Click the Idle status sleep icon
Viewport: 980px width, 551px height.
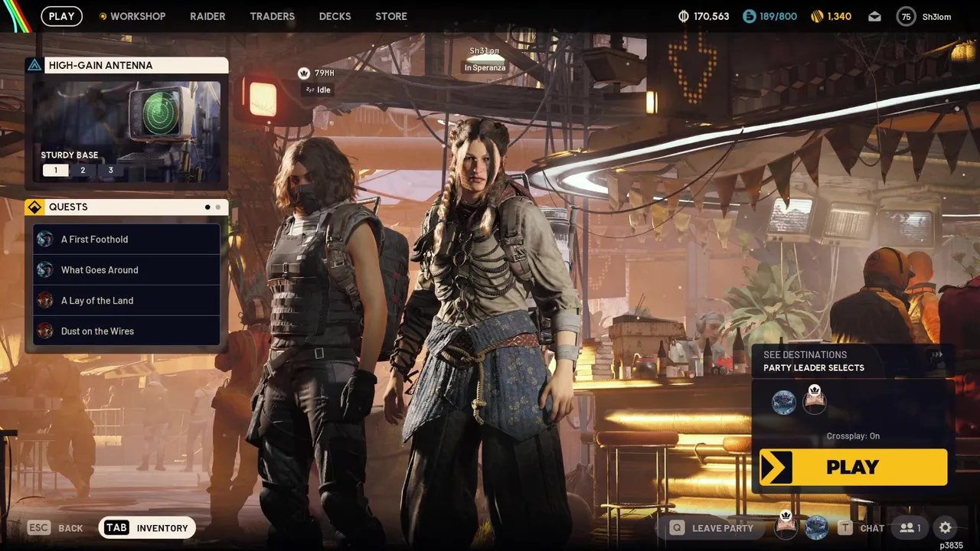tap(309, 90)
